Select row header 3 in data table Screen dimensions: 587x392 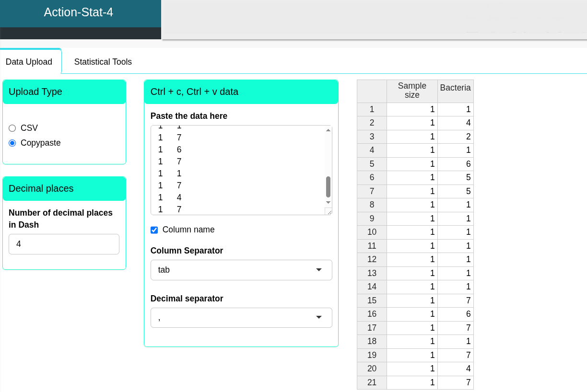(x=372, y=137)
